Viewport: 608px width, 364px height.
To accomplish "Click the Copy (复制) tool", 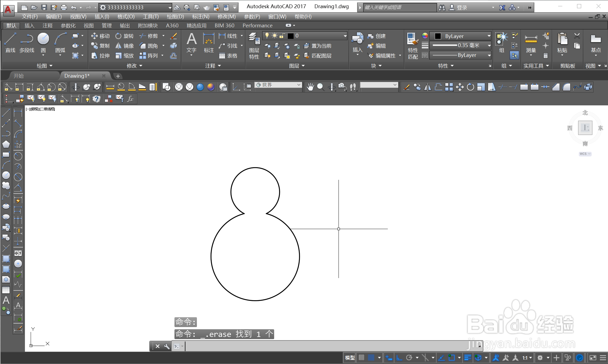I will [100, 46].
